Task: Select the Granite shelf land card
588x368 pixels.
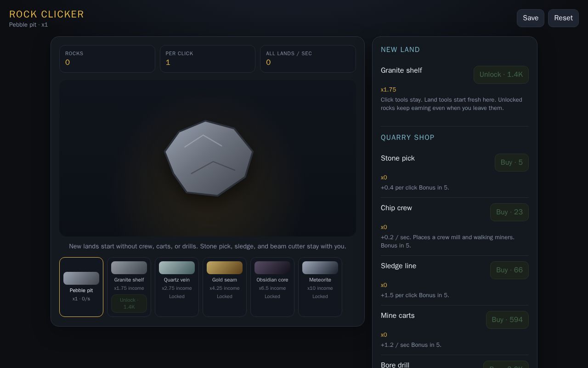Action: pos(129,287)
